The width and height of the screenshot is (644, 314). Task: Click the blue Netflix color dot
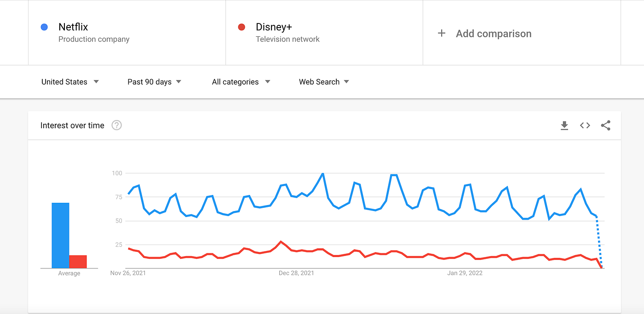point(44,27)
